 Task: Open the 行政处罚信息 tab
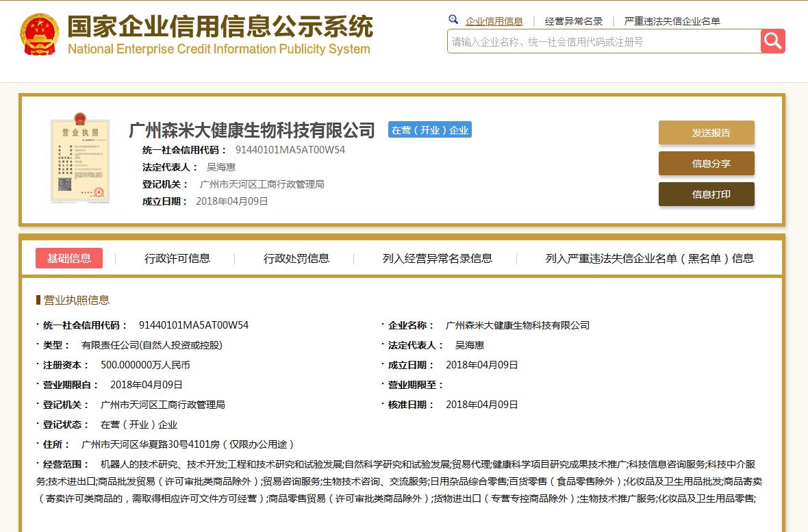pos(296,258)
